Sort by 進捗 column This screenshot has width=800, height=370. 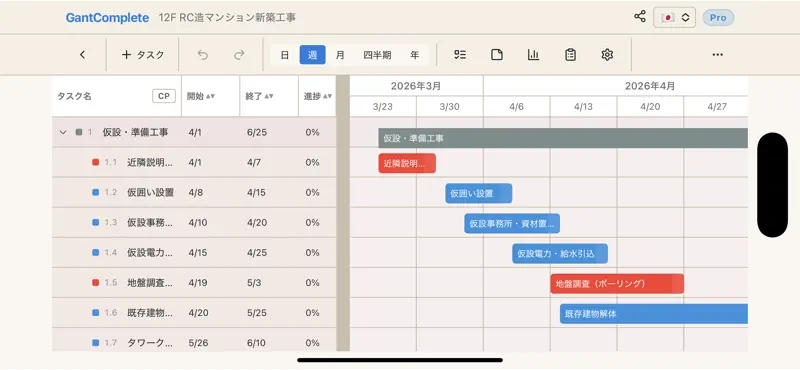(x=318, y=96)
